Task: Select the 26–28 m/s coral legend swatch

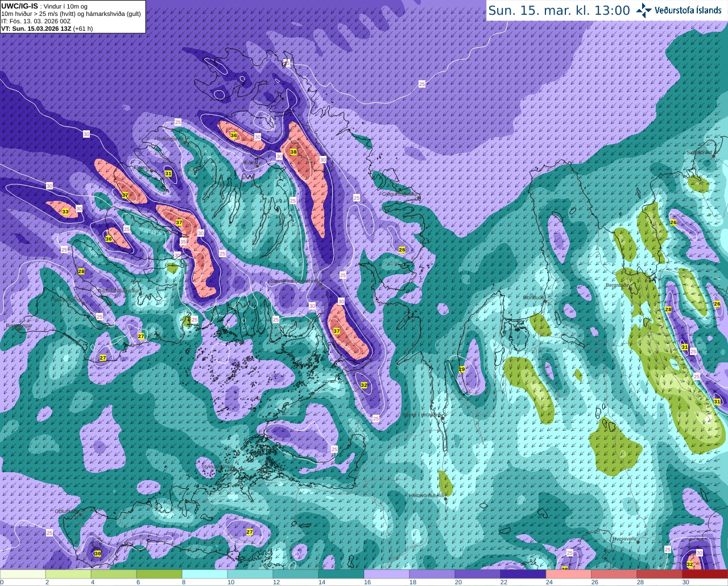Action: (614, 574)
